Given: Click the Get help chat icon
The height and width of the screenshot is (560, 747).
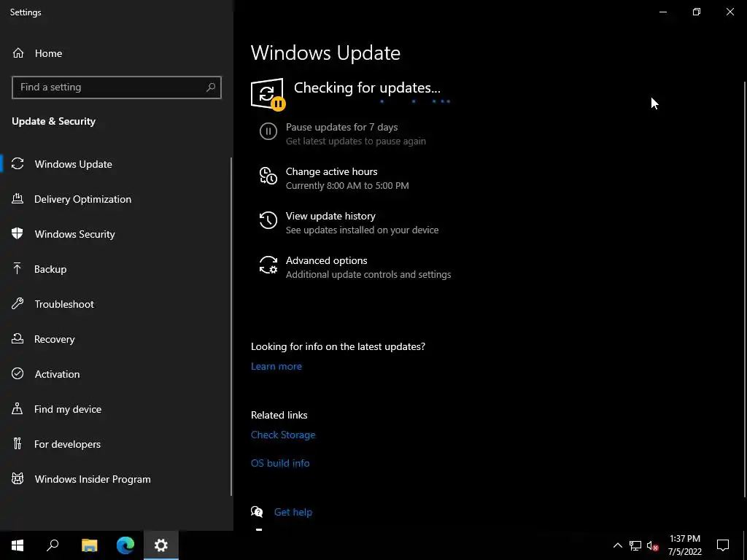Looking at the screenshot, I should [x=257, y=512].
